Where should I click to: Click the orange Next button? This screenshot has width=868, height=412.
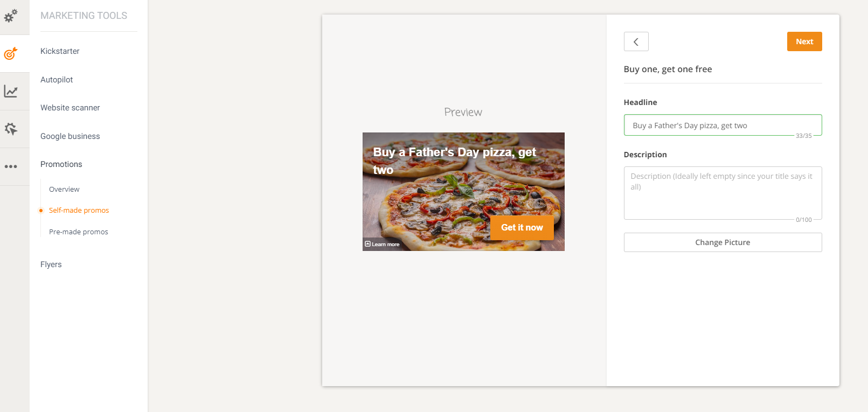(804, 41)
